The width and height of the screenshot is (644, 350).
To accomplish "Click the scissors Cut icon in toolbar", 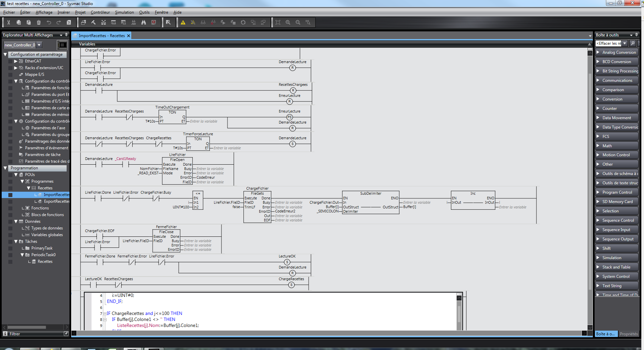I will pos(9,22).
